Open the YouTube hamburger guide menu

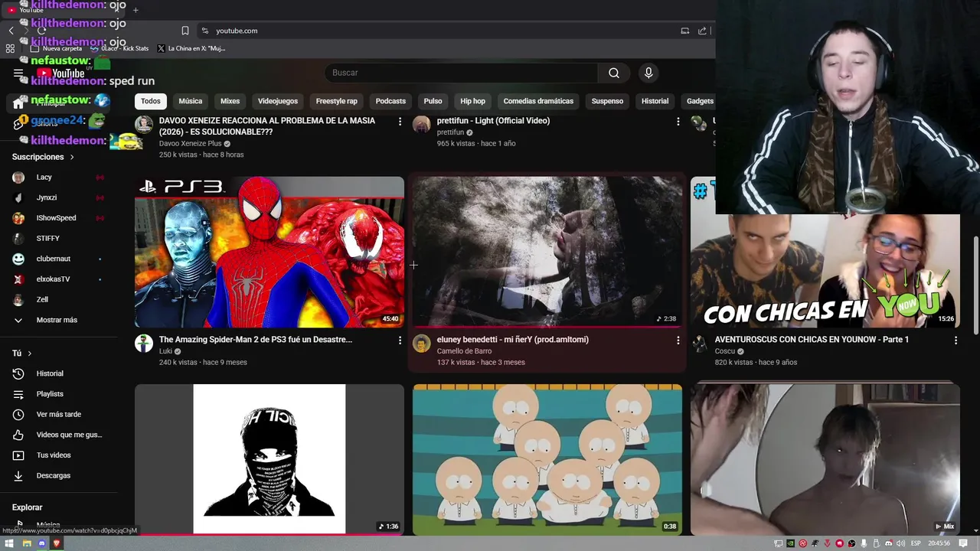(18, 73)
